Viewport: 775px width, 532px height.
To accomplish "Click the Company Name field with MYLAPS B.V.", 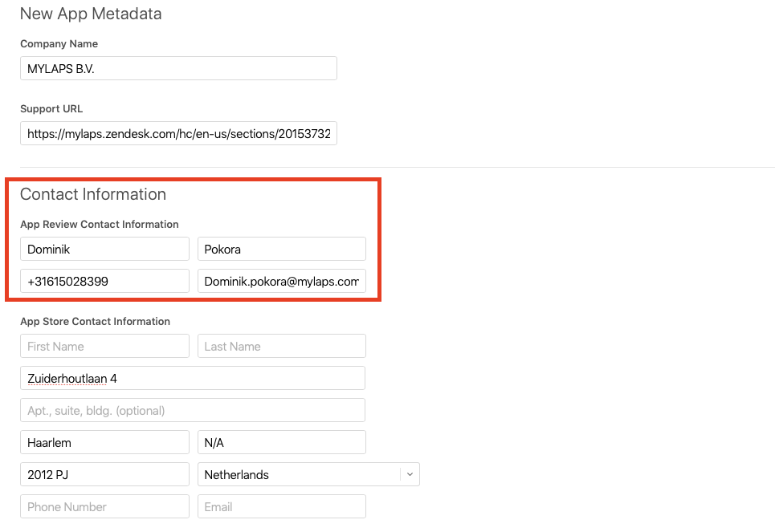I will click(178, 68).
